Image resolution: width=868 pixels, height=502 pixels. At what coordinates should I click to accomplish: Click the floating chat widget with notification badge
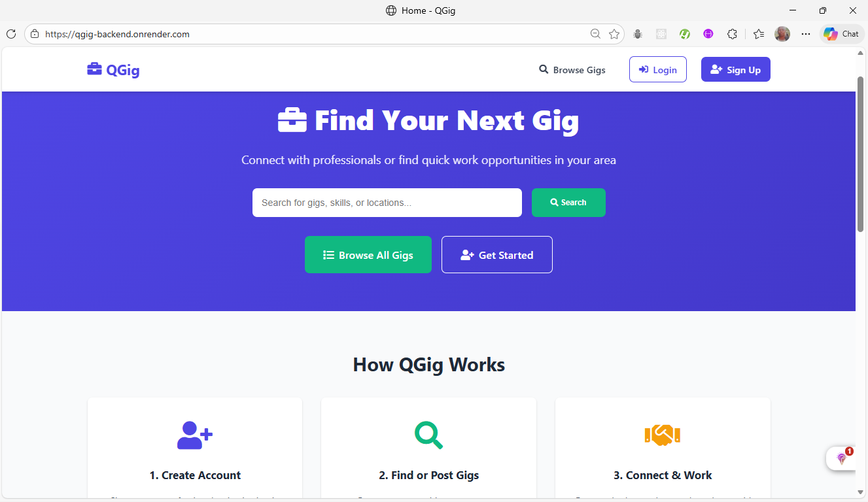pyautogui.click(x=842, y=458)
